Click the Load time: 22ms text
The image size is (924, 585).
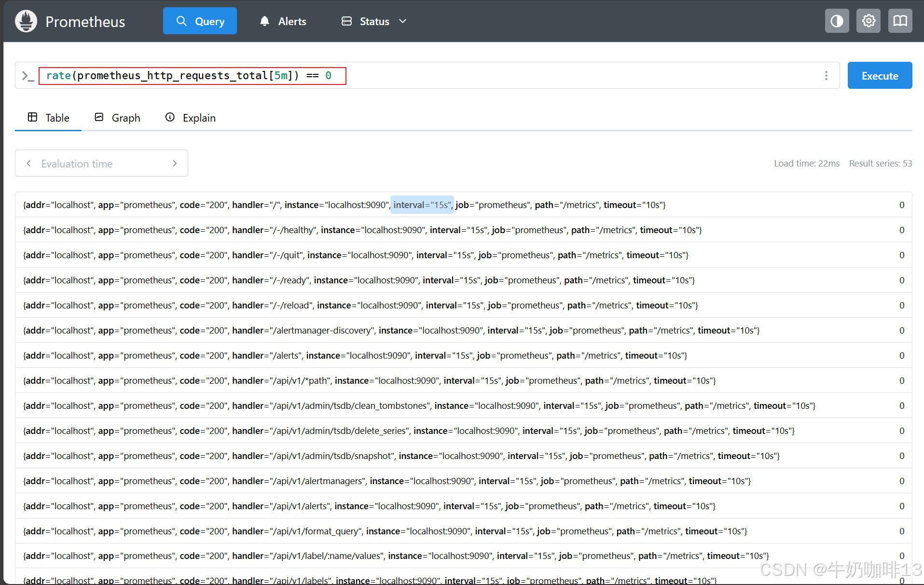[x=807, y=163]
